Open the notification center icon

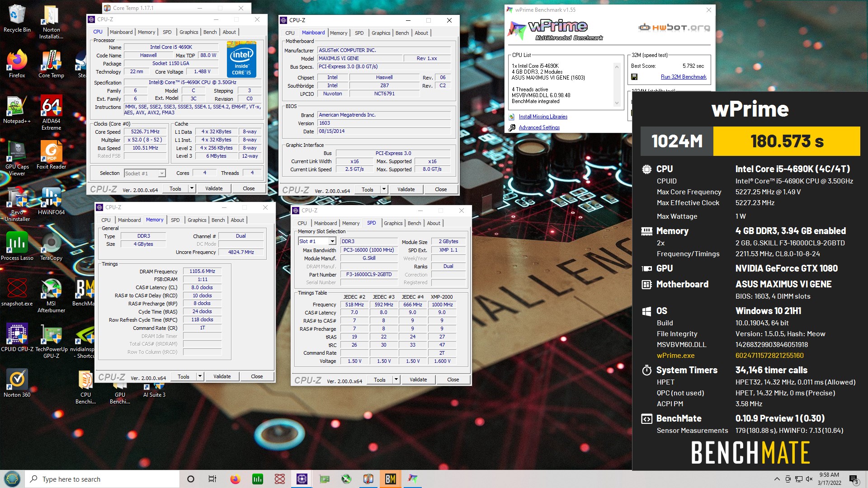(853, 479)
